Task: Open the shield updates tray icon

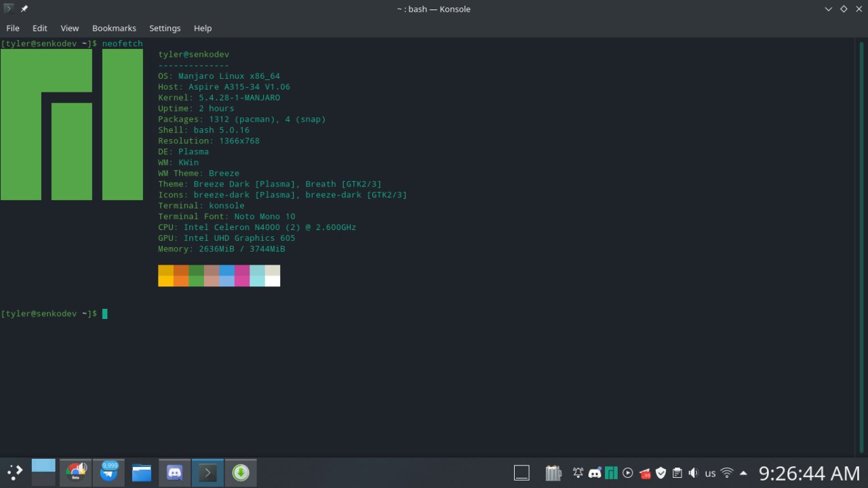Action: coord(660,472)
